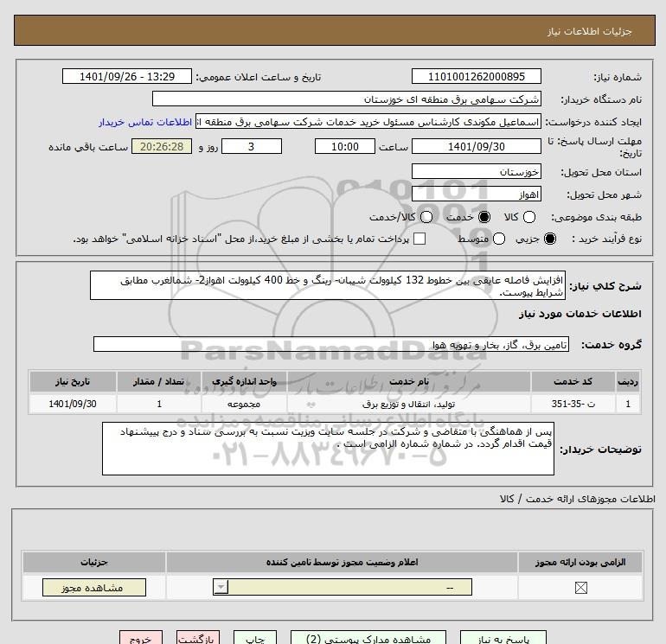Click the اعلام وضعیت مجوز column header
This screenshot has height=644, width=666.
coord(342,562)
